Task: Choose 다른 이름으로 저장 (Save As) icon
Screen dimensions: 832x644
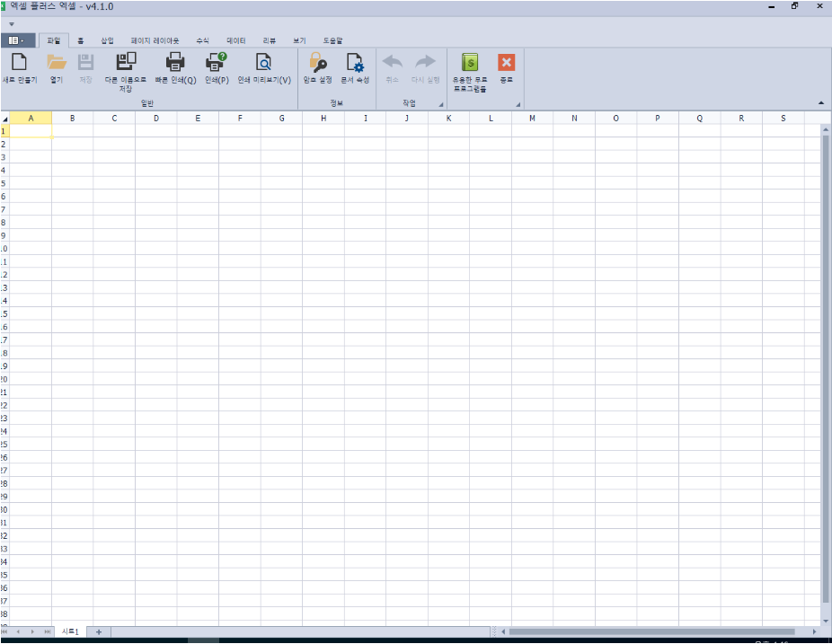Action: [126, 62]
